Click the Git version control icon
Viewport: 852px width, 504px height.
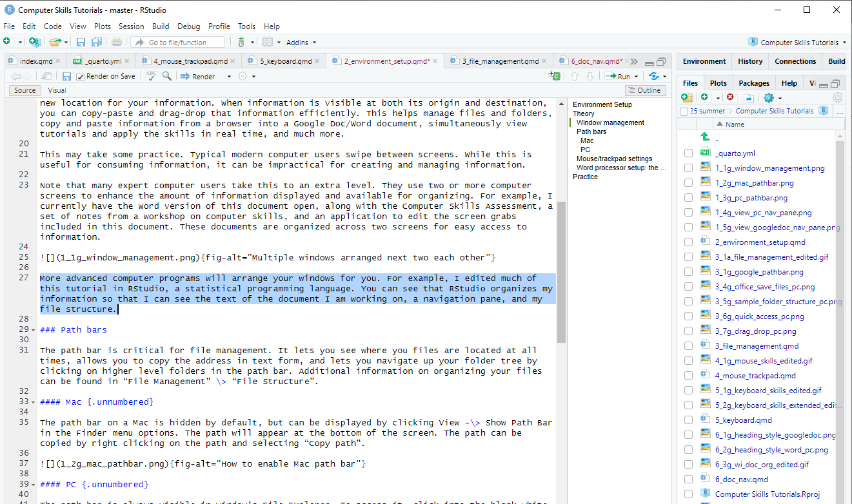click(241, 42)
